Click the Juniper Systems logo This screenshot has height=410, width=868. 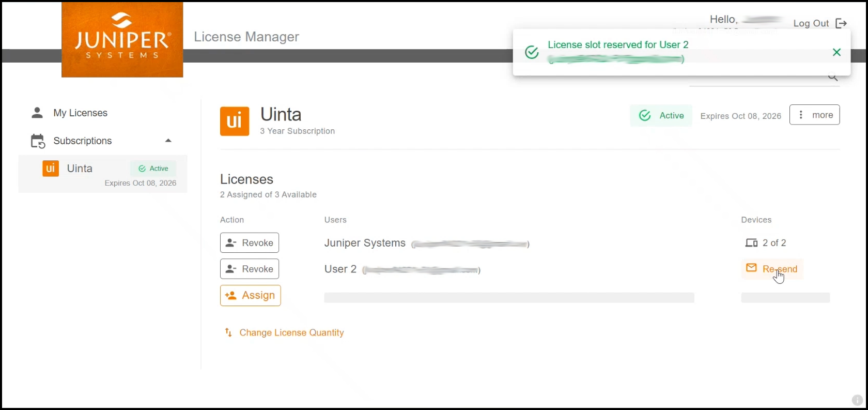(x=122, y=40)
